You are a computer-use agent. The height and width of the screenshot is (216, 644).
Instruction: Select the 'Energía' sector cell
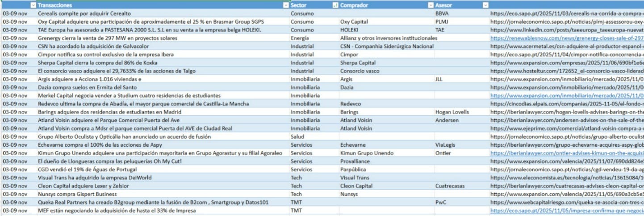[314, 38]
